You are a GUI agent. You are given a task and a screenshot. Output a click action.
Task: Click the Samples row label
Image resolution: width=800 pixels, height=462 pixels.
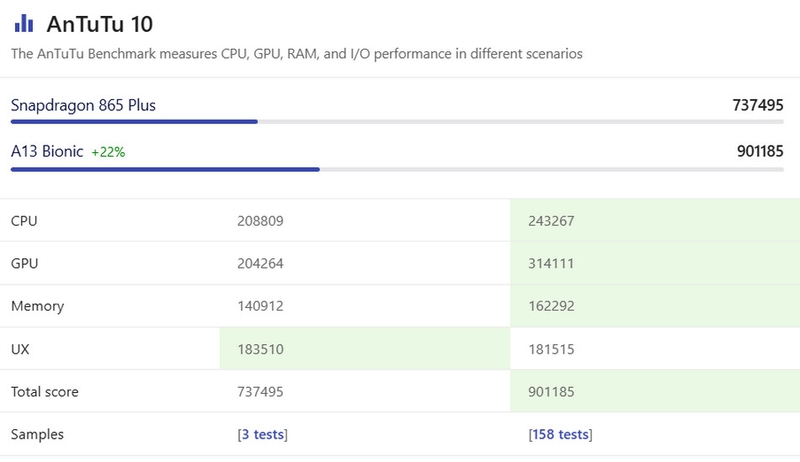pos(37,434)
